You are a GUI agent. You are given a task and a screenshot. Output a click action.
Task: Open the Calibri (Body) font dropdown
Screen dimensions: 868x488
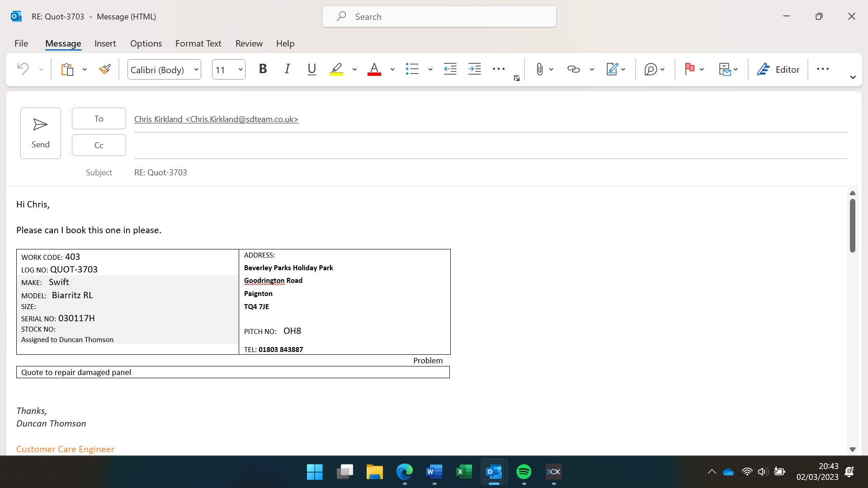click(196, 70)
